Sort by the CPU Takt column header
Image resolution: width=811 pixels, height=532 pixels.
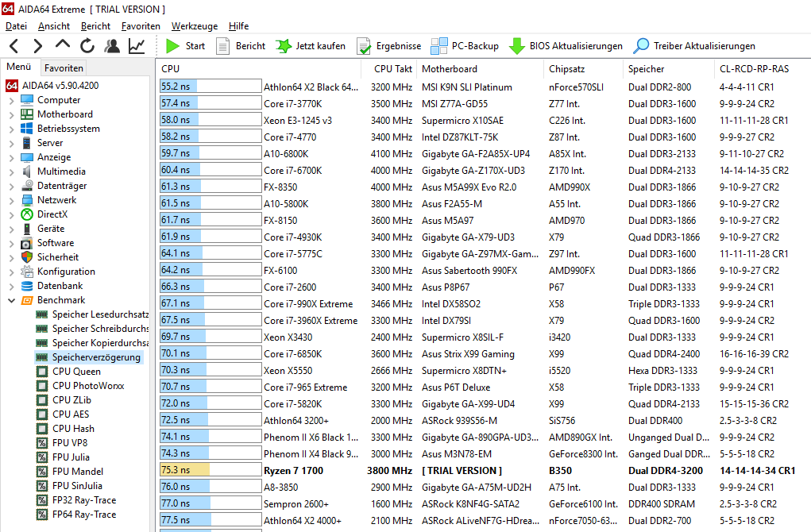pyautogui.click(x=388, y=69)
